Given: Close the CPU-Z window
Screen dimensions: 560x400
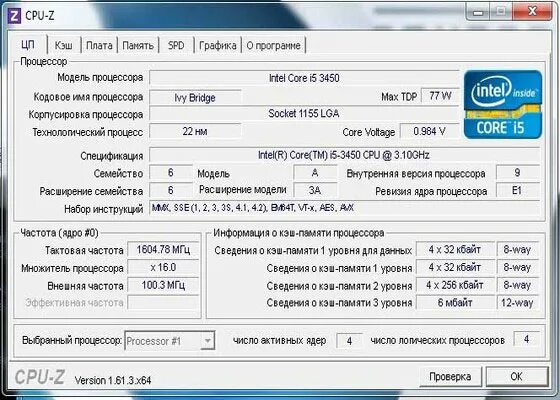Looking at the screenshot, I should click(532, 12).
